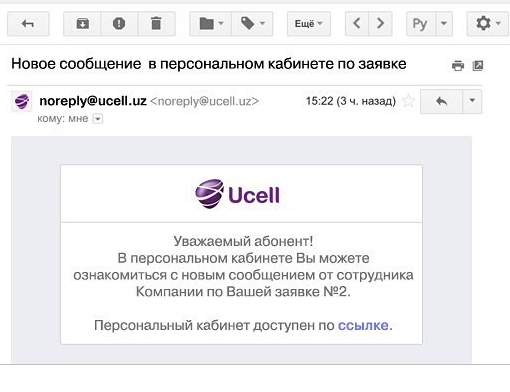Viewport: 510px width, 392px height.
Task: Open the move-to folder dropdown
Action: click(x=211, y=24)
